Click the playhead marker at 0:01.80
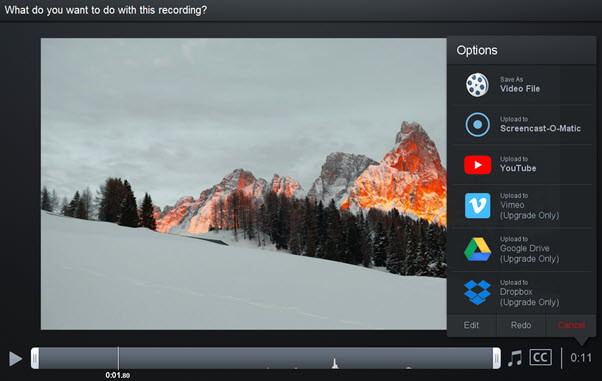Viewport: 602px width, 381px height. 118,358
